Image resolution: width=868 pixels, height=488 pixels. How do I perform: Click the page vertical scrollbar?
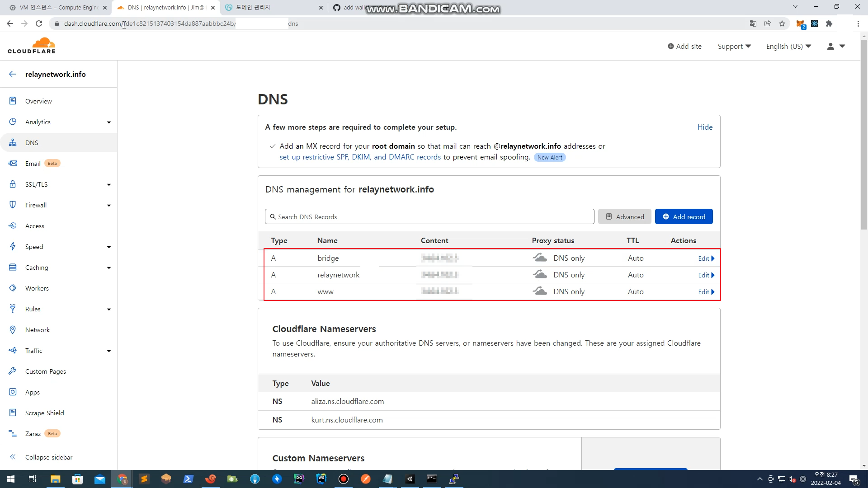click(864, 136)
